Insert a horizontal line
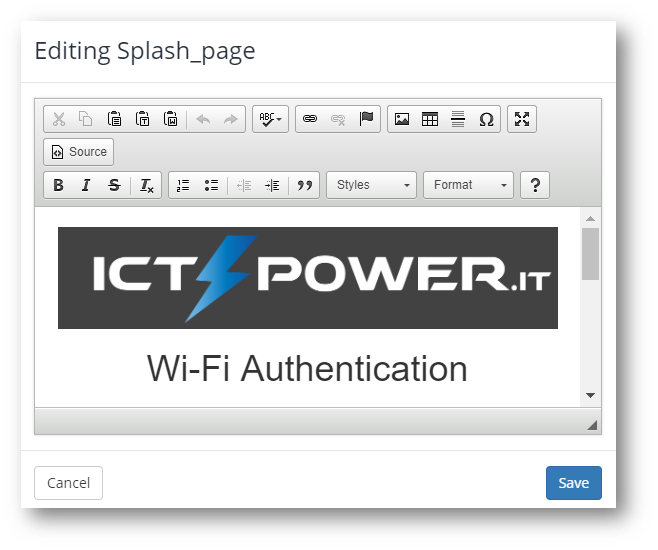 (458, 119)
